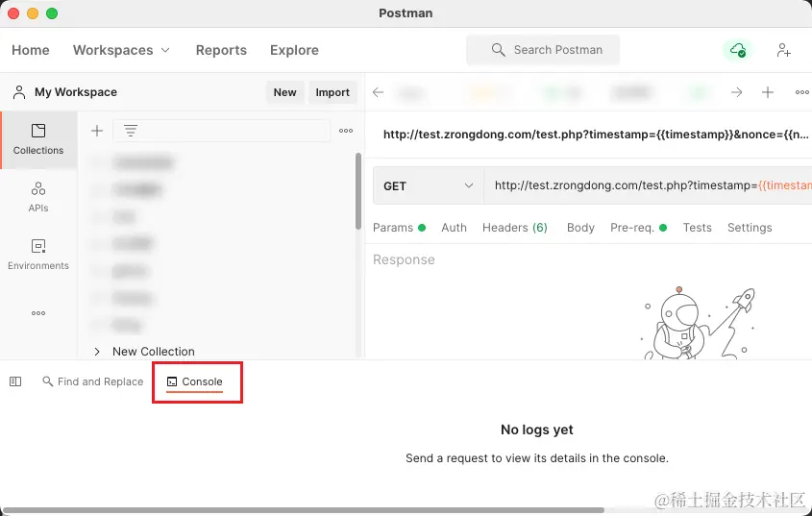Toggle the sidebar with the bottom-left icon

pyautogui.click(x=15, y=381)
